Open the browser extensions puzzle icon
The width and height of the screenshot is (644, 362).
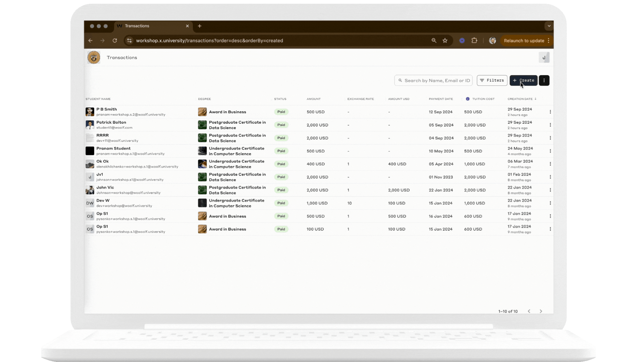[x=474, y=41]
